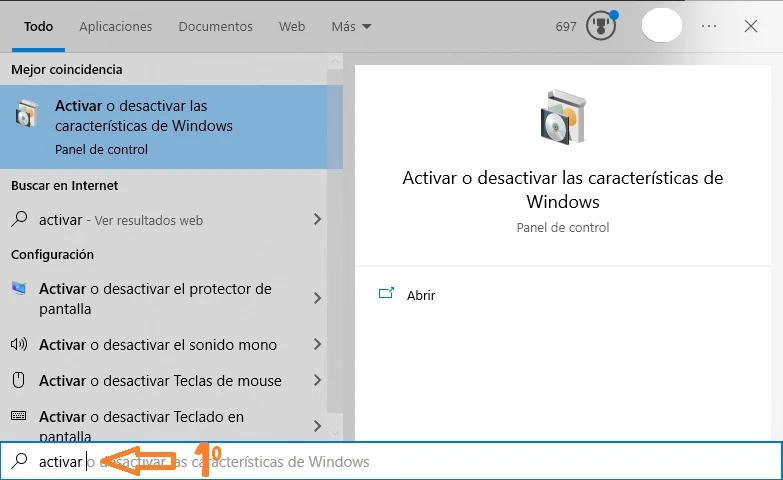
Task: Open 'Activar o desactivar Teclas de mouse'
Action: coord(164,381)
